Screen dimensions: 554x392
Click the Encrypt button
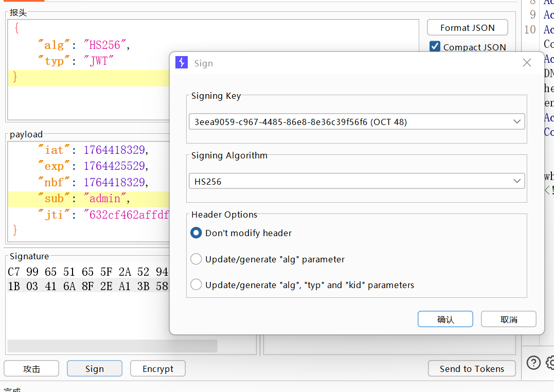157,369
